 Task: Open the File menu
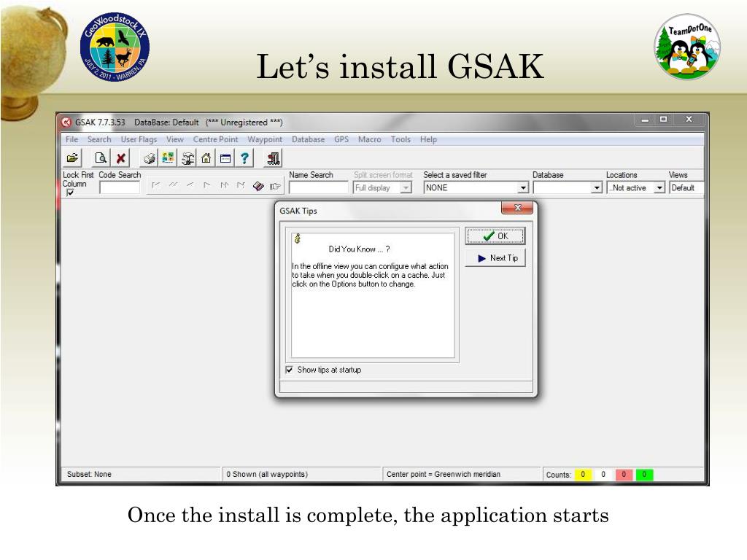tap(72, 139)
